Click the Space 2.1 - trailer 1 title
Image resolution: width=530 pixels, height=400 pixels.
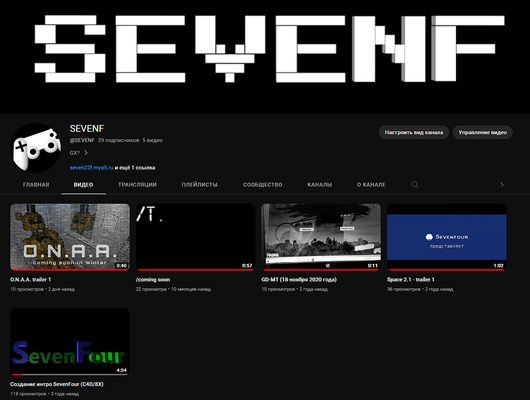click(411, 280)
